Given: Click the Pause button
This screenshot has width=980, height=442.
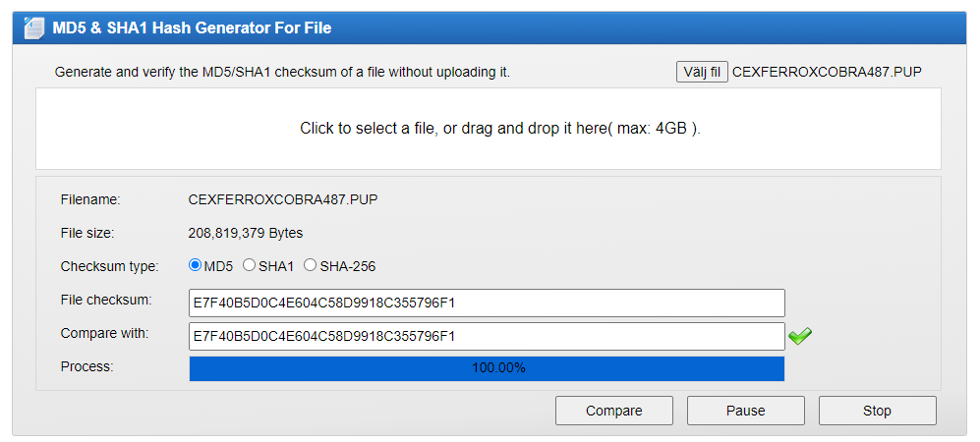Looking at the screenshot, I should point(746,411).
